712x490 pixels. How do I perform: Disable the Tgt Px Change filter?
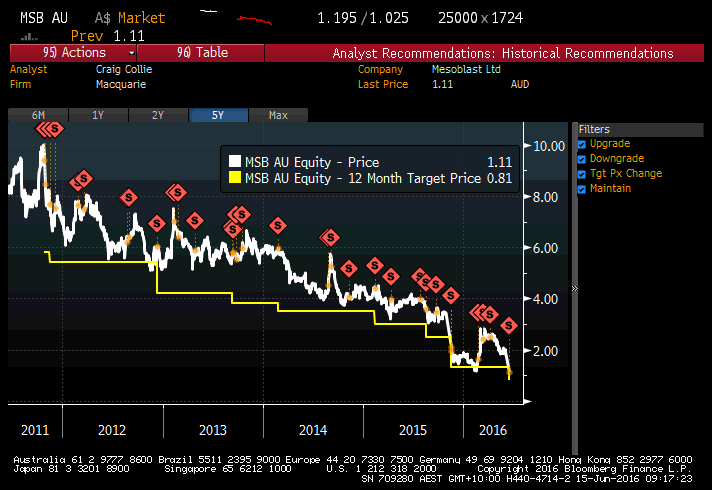coord(582,174)
